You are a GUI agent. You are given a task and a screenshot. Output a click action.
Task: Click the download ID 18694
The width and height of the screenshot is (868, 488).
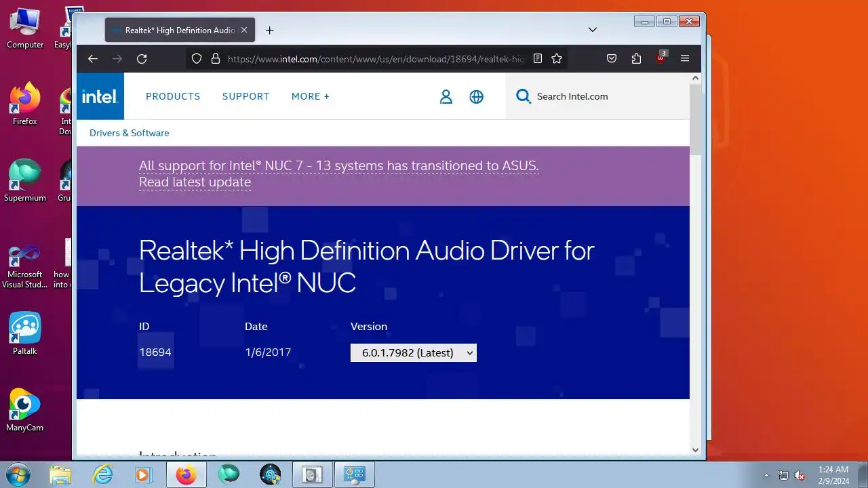tap(155, 352)
